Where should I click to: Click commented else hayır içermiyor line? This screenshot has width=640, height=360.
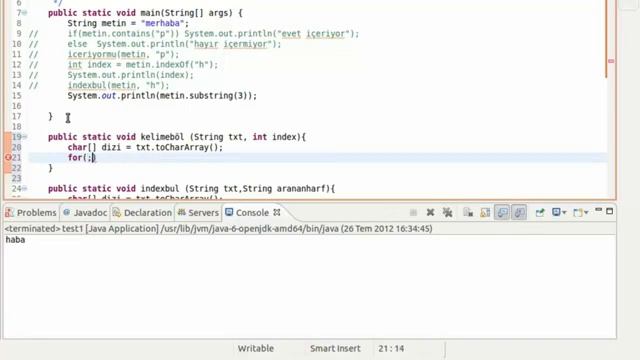pyautogui.click(x=174, y=44)
